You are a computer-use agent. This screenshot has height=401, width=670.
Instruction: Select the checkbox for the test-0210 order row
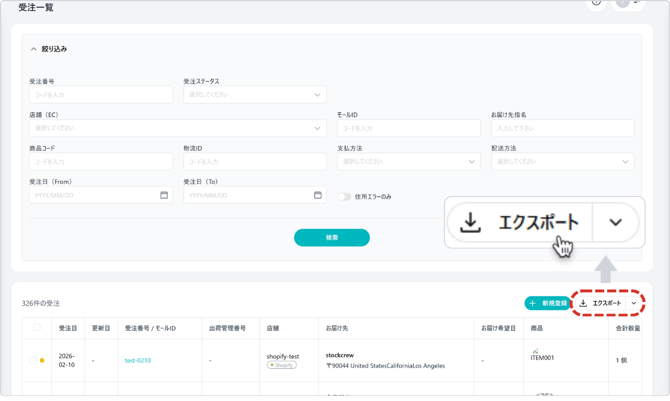33,360
